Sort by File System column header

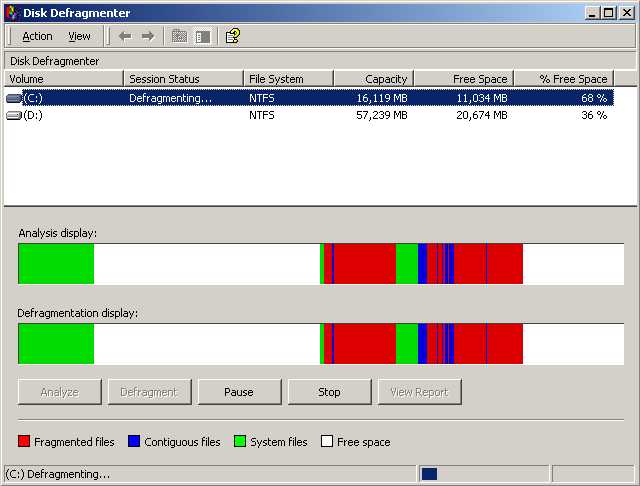click(x=289, y=79)
